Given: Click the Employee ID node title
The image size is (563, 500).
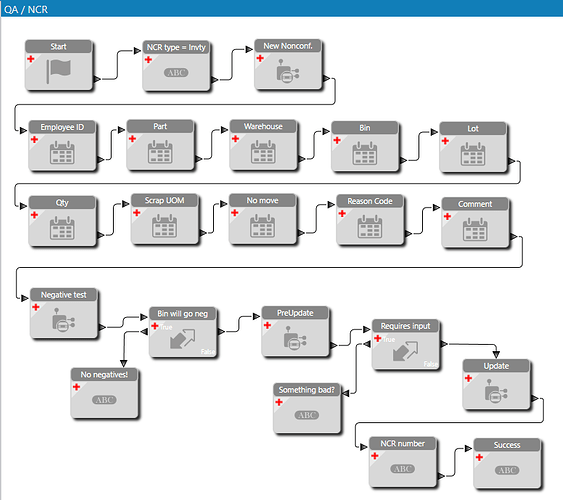Looking at the screenshot, I should [x=62, y=127].
